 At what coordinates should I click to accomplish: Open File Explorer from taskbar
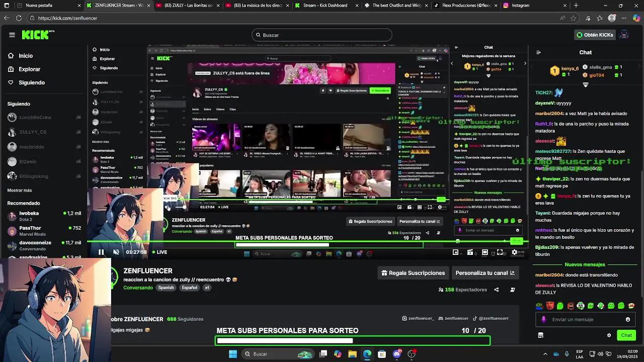point(352,354)
